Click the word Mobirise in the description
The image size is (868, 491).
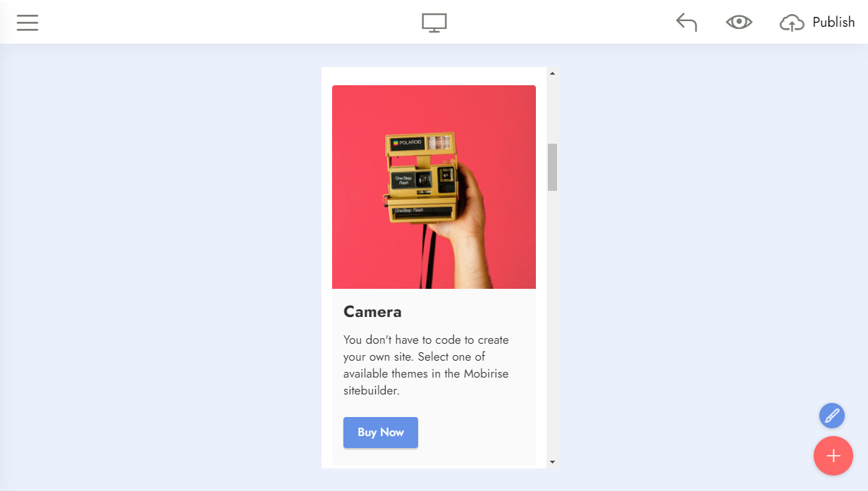486,373
